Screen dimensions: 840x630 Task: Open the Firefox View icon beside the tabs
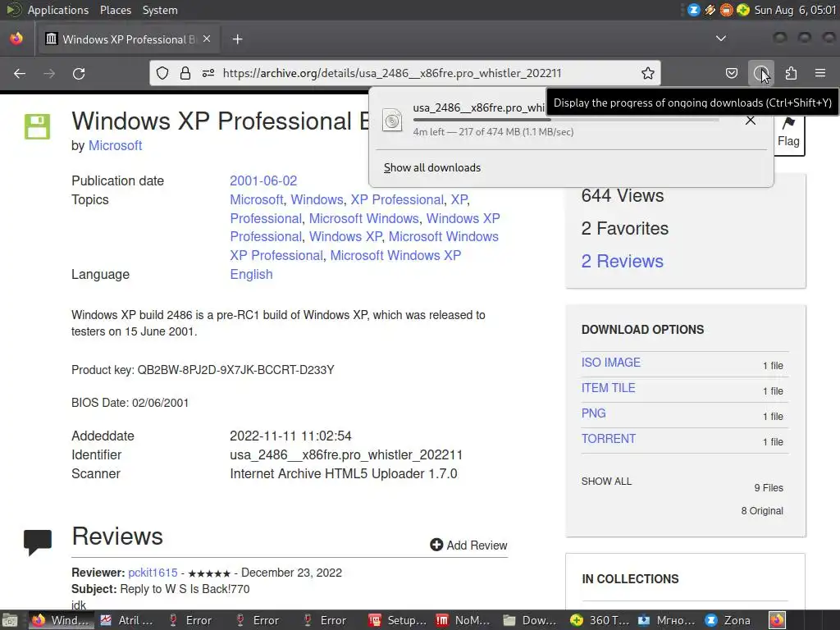[x=16, y=39]
